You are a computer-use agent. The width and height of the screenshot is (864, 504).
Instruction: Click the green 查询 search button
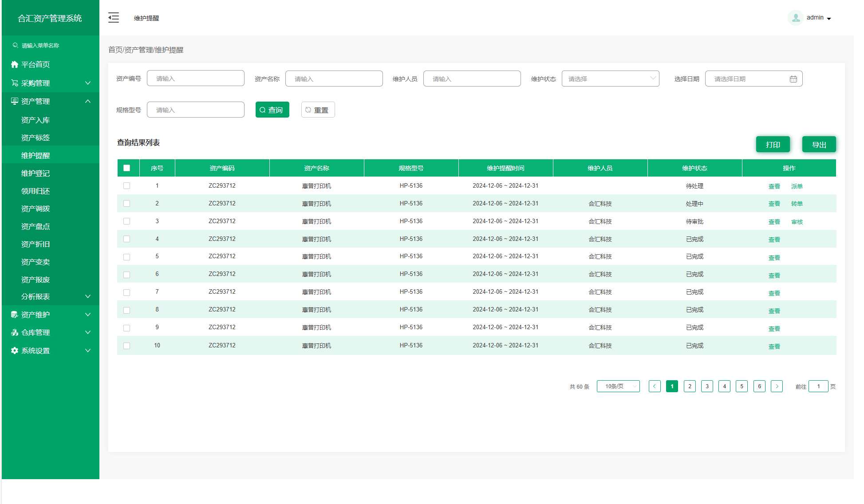pyautogui.click(x=272, y=110)
